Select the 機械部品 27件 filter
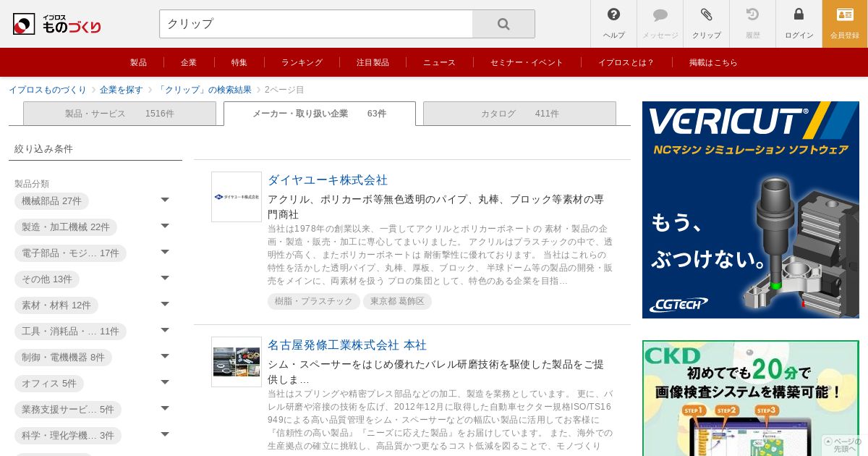This screenshot has width=868, height=456. 51,201
